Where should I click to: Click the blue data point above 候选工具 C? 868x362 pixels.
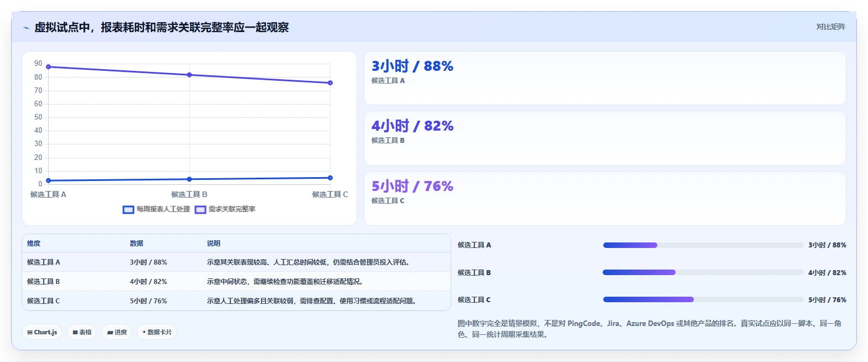(x=330, y=178)
